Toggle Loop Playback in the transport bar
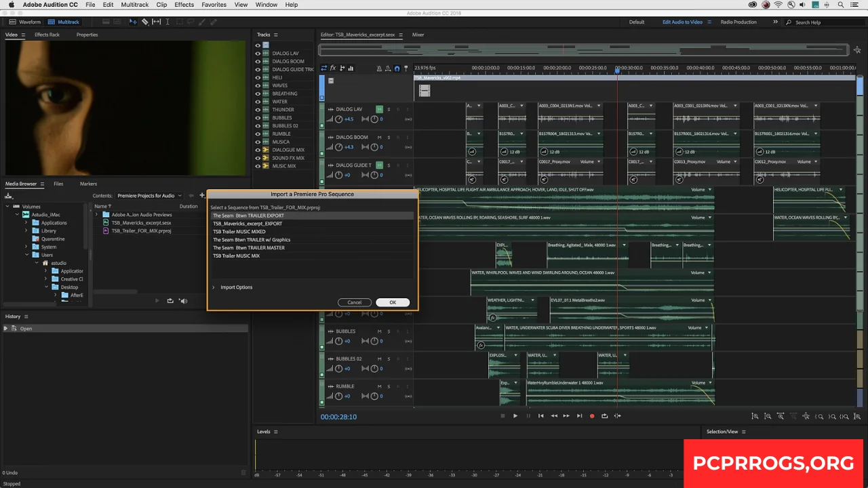 point(604,416)
